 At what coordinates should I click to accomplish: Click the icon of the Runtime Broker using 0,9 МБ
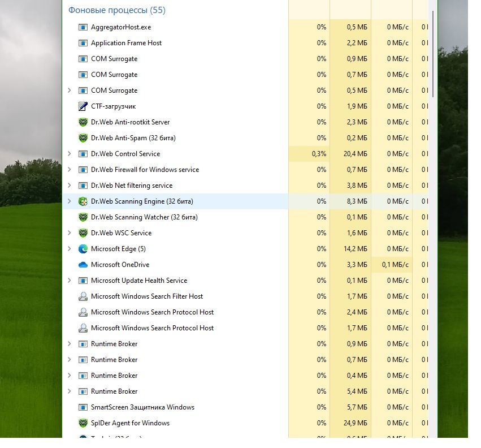pos(83,344)
